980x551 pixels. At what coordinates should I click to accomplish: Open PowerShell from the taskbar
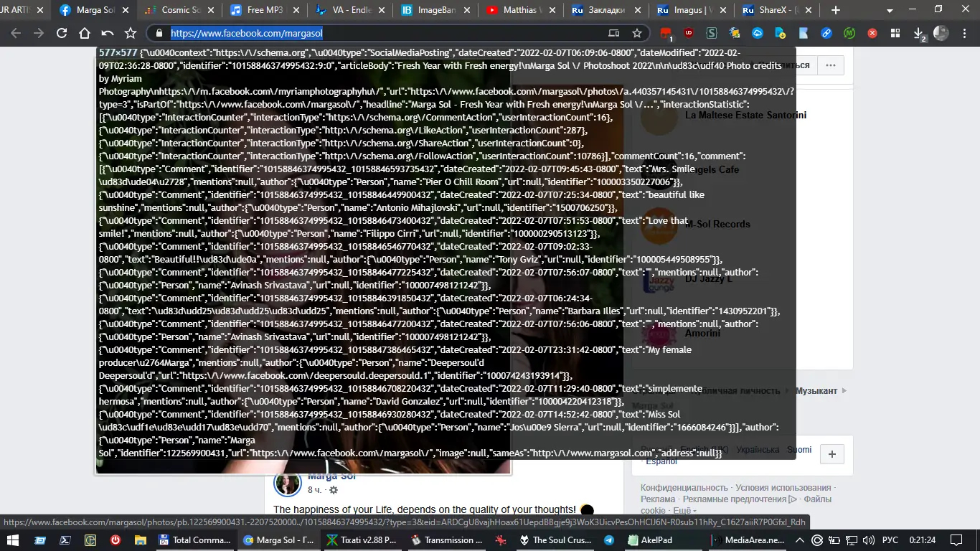click(65, 540)
